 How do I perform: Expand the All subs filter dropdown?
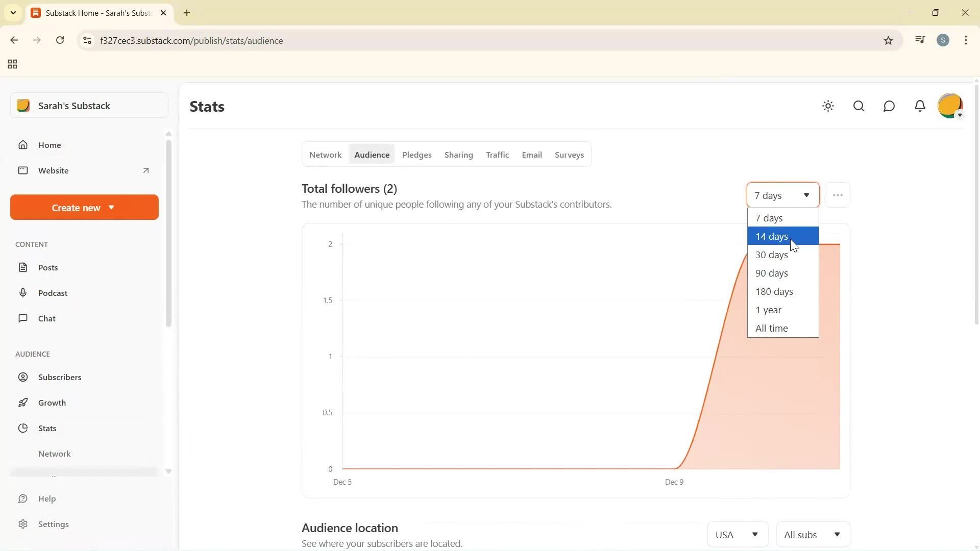point(813,534)
